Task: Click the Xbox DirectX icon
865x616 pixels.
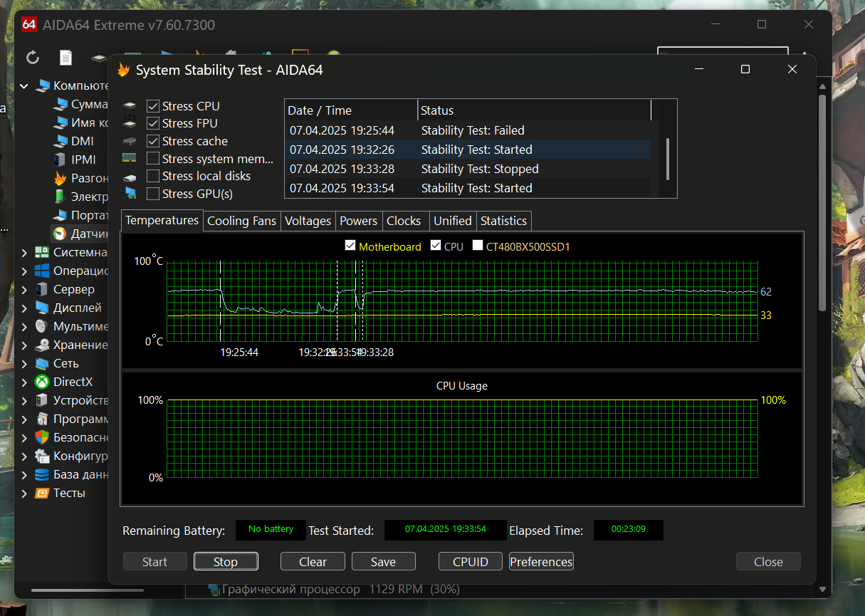Action: (42, 382)
